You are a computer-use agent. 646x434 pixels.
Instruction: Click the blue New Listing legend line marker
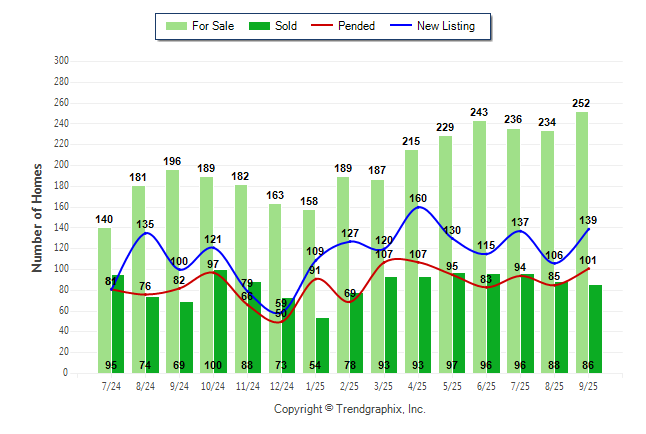pos(400,26)
